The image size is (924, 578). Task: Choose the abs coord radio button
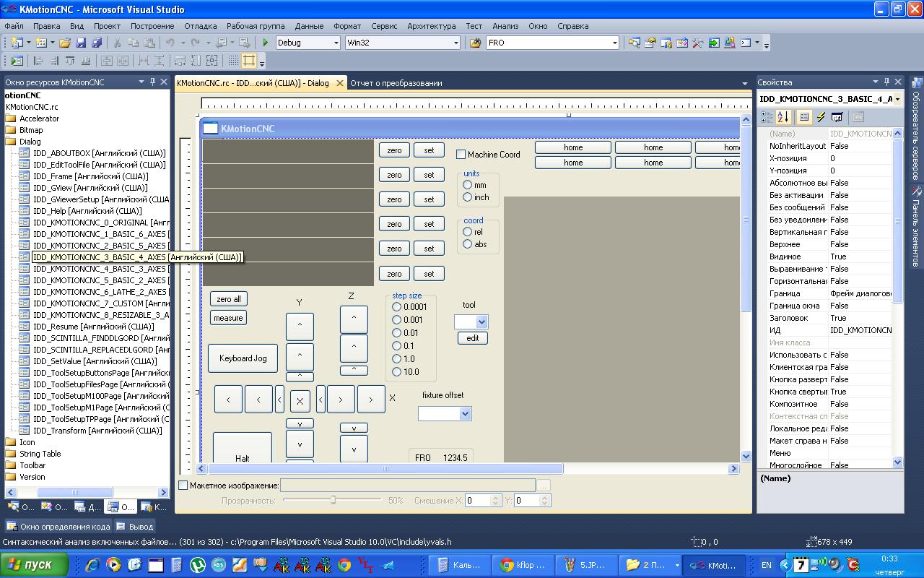[x=468, y=244]
